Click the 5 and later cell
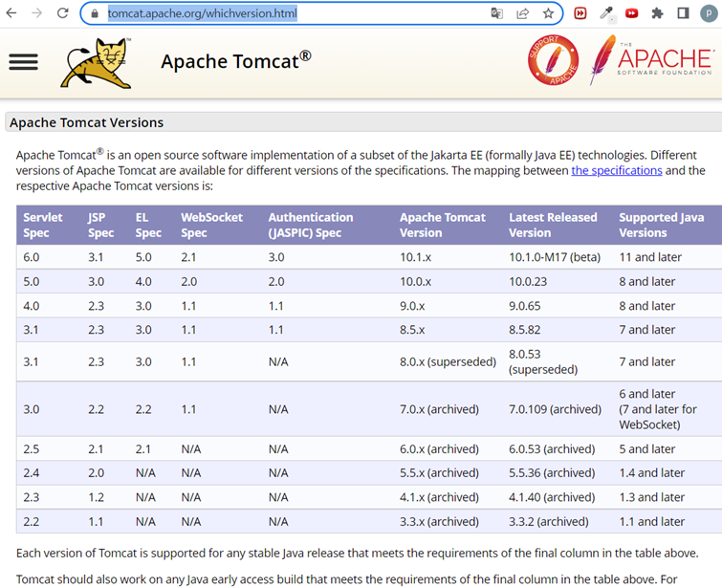 647,449
